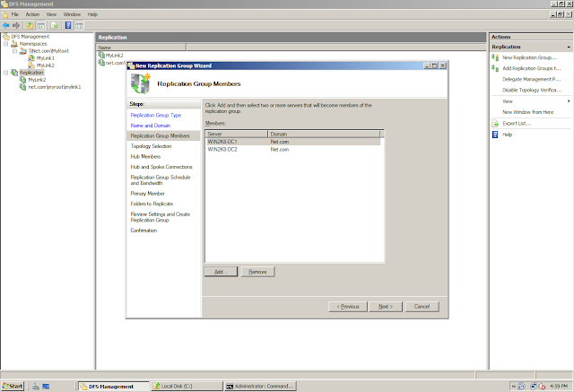Image resolution: width=574 pixels, height=392 pixels.
Task: Go to Name and Domain step link
Action: coord(151,126)
